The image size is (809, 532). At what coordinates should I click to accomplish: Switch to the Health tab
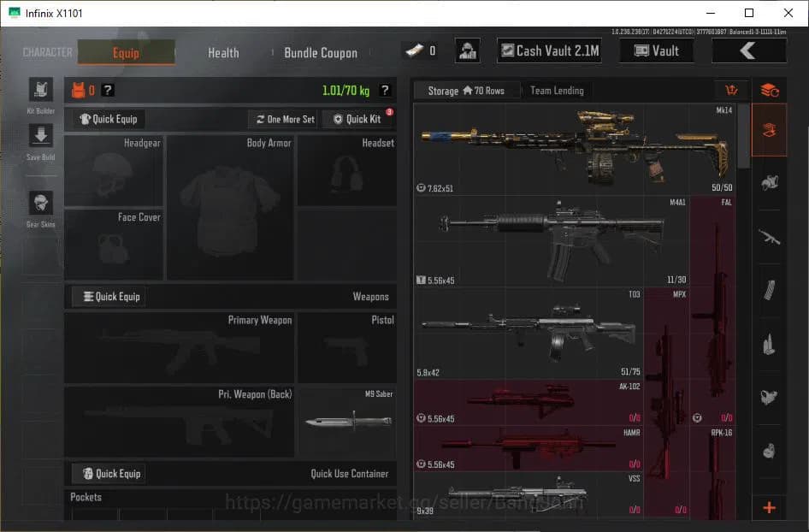click(x=223, y=53)
